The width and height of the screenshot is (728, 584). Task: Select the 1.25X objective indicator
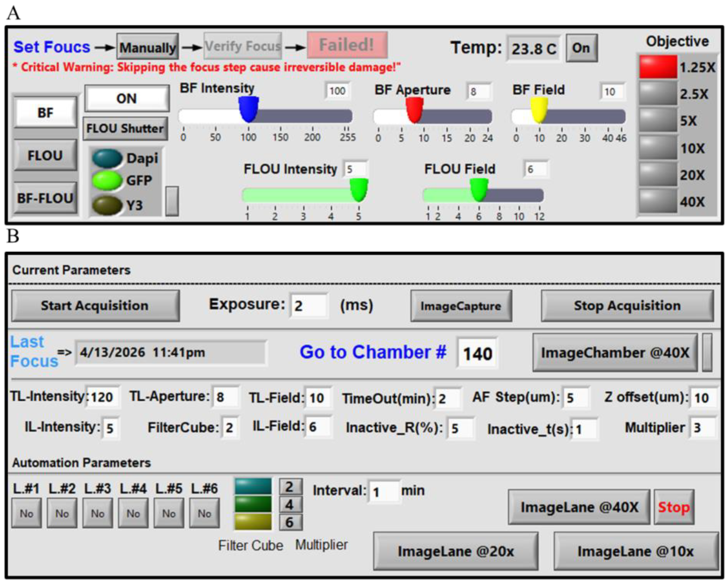658,67
